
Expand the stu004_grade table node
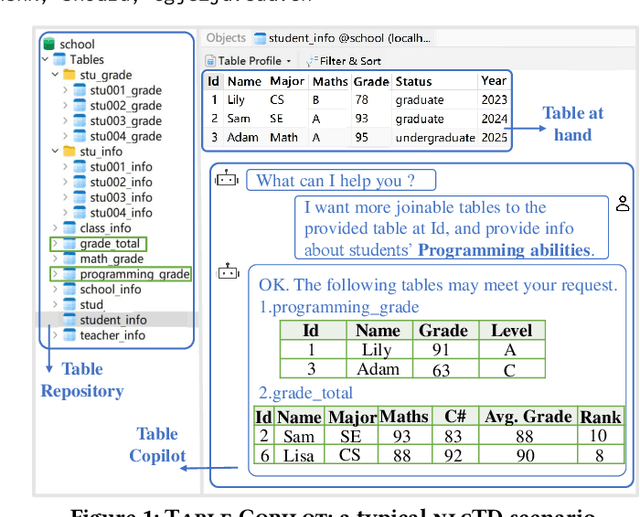point(65,136)
